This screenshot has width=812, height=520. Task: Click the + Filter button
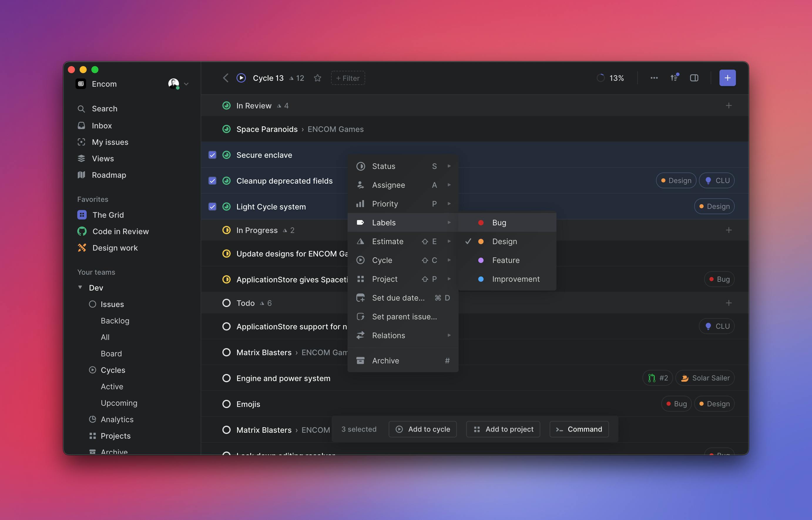click(x=348, y=78)
